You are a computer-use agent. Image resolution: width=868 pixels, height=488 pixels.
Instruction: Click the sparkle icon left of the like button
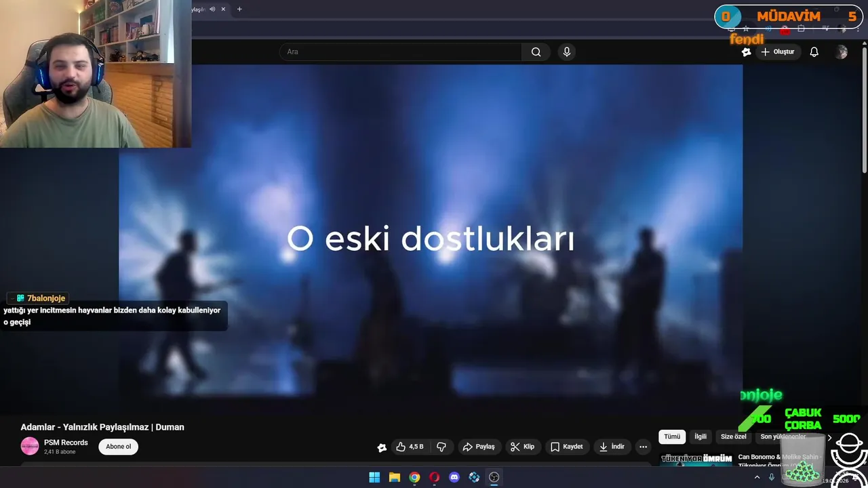click(x=382, y=447)
